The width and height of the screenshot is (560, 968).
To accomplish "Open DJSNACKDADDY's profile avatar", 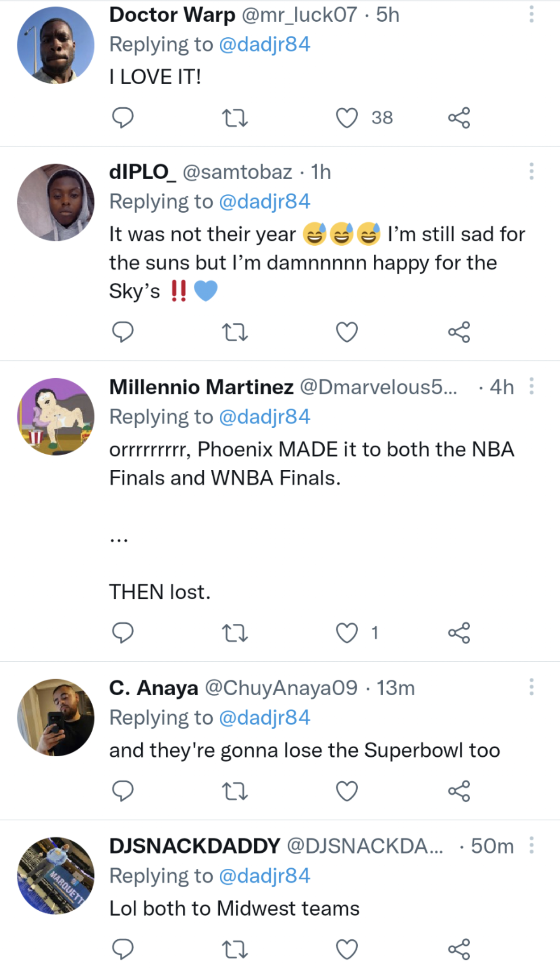I will tap(56, 875).
